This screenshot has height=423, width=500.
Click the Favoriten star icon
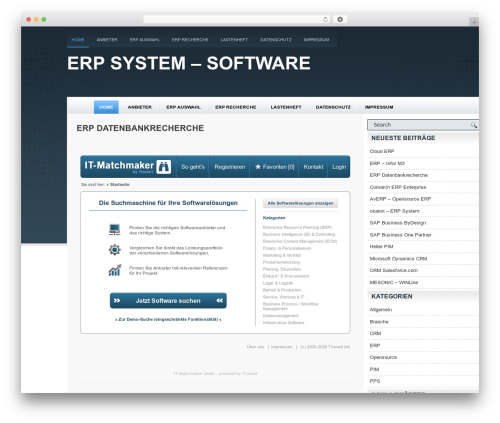(258, 167)
